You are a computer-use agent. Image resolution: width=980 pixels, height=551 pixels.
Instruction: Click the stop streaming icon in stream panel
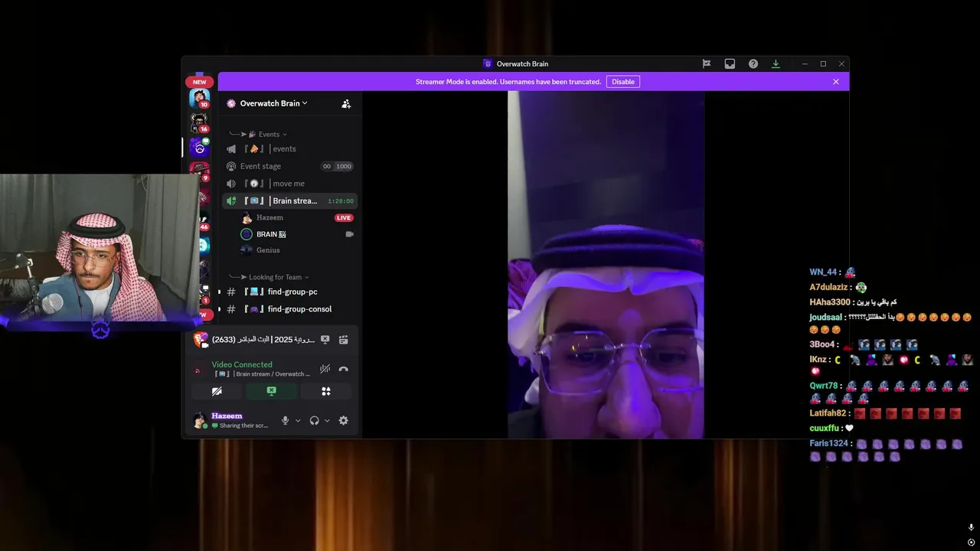pos(325,340)
